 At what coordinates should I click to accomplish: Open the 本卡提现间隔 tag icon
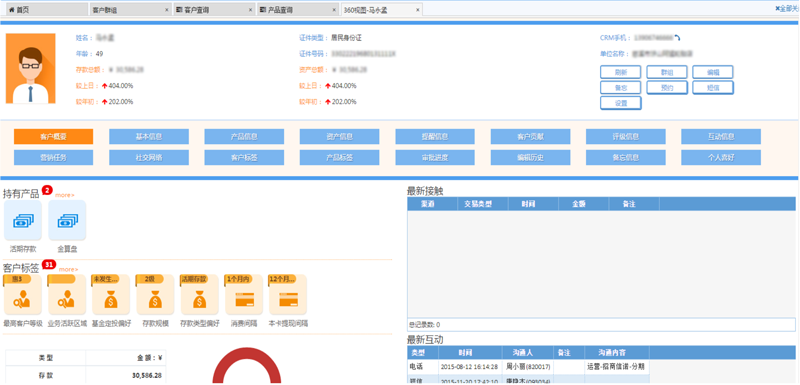(288, 295)
